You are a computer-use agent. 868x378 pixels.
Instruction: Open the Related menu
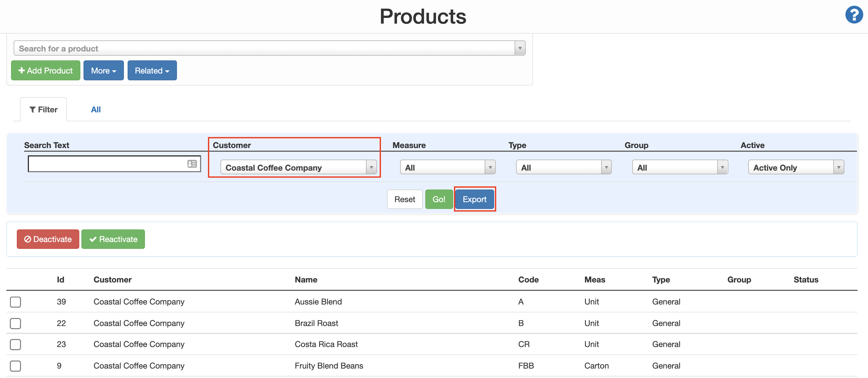click(152, 70)
